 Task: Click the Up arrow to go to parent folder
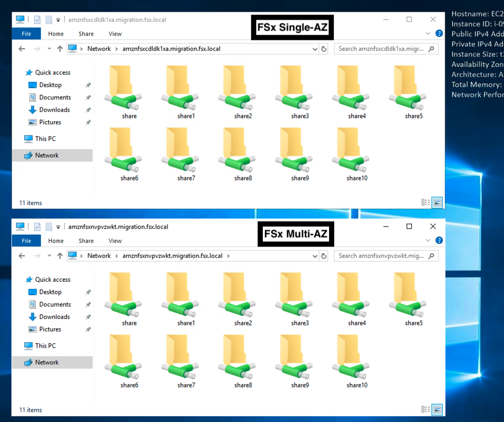tap(61, 48)
